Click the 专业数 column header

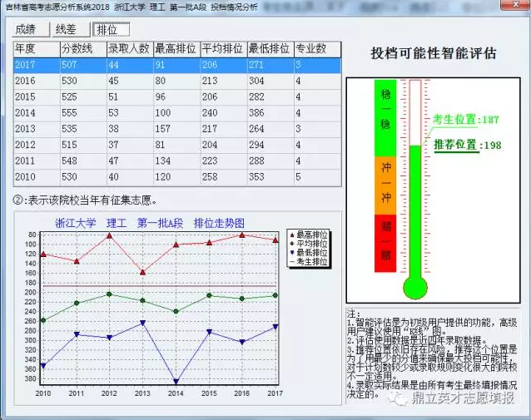coord(317,49)
